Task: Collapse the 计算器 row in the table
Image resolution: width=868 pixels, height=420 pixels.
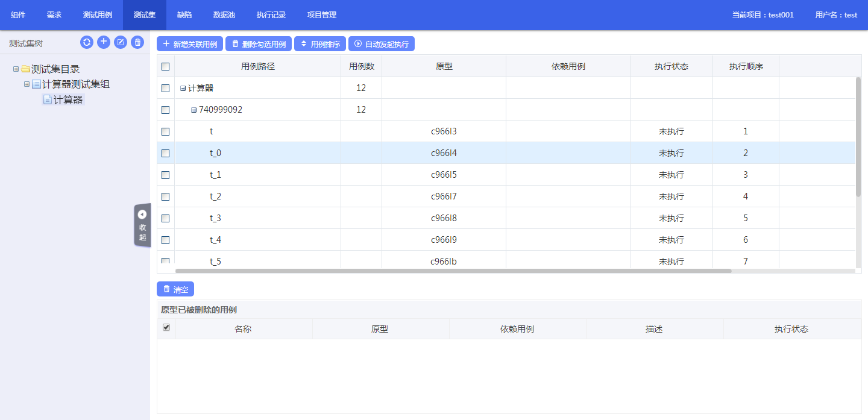Action: (x=183, y=89)
